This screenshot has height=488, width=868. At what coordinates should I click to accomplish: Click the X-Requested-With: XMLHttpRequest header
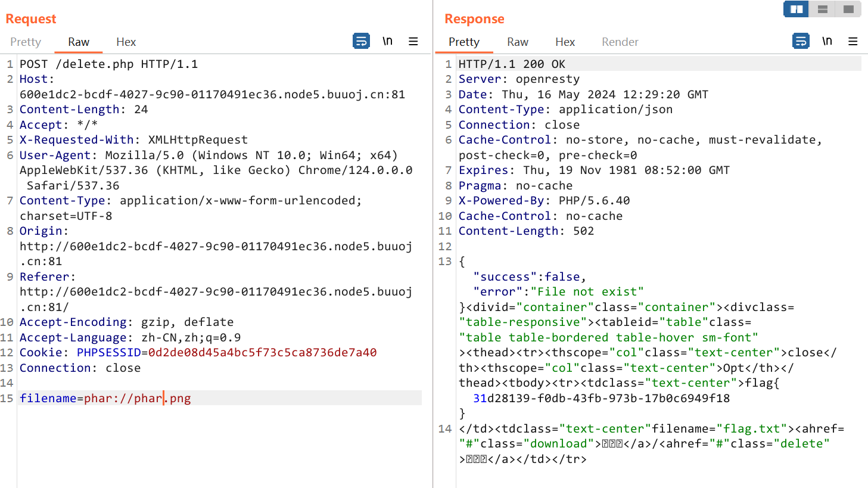pos(134,139)
